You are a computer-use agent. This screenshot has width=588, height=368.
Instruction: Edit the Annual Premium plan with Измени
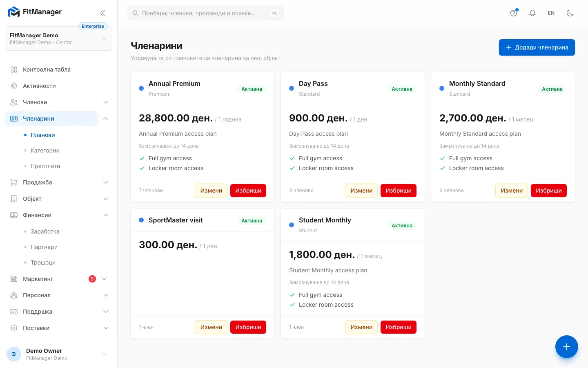point(211,191)
